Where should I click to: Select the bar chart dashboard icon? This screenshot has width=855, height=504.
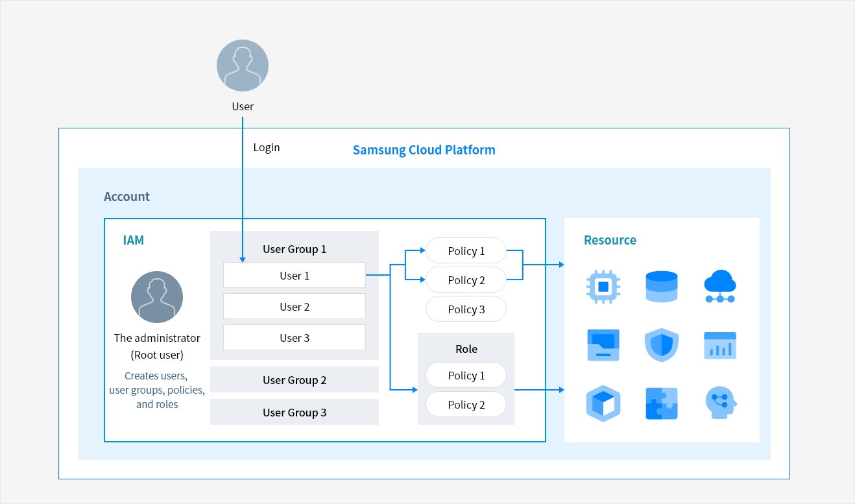(x=720, y=345)
